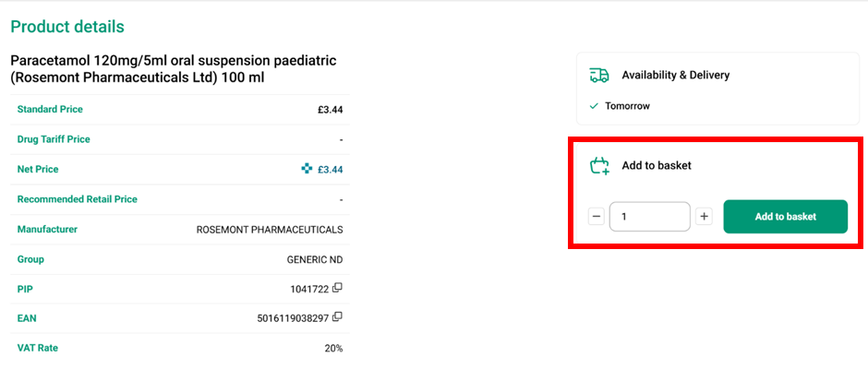Click the delivery truck icon
The width and height of the screenshot is (868, 369).
pyautogui.click(x=599, y=76)
